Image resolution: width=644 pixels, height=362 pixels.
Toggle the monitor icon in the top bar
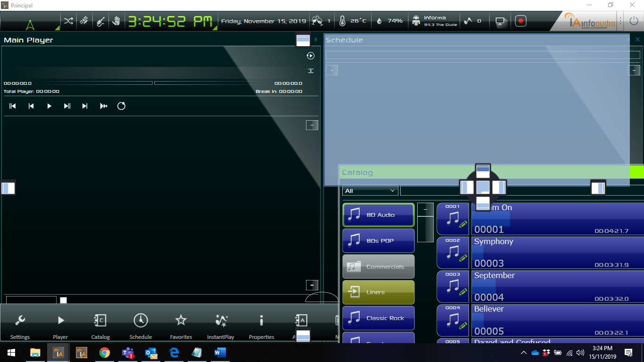click(500, 21)
